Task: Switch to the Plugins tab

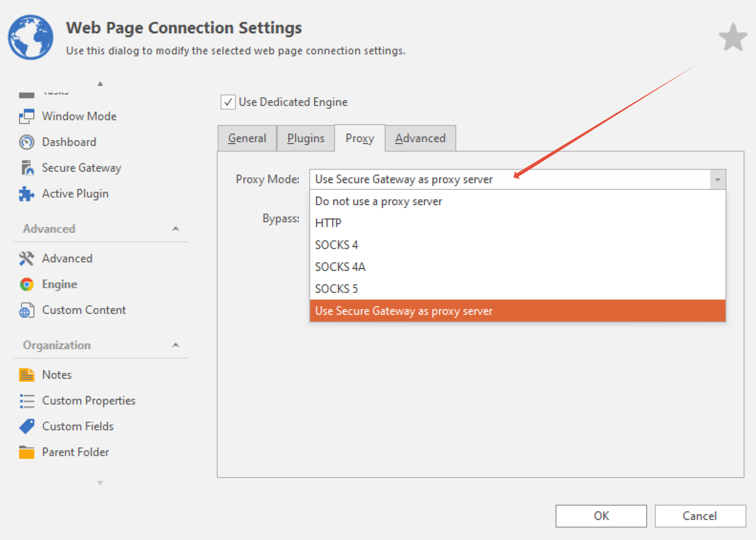Action: pyautogui.click(x=306, y=138)
